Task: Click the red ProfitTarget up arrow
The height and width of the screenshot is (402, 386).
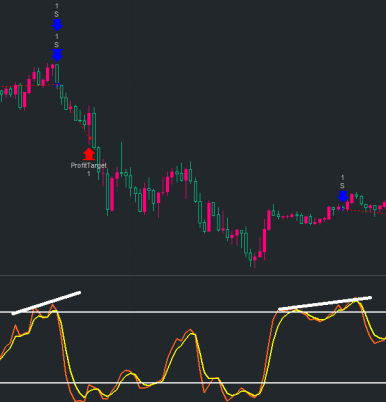Action: [x=89, y=154]
